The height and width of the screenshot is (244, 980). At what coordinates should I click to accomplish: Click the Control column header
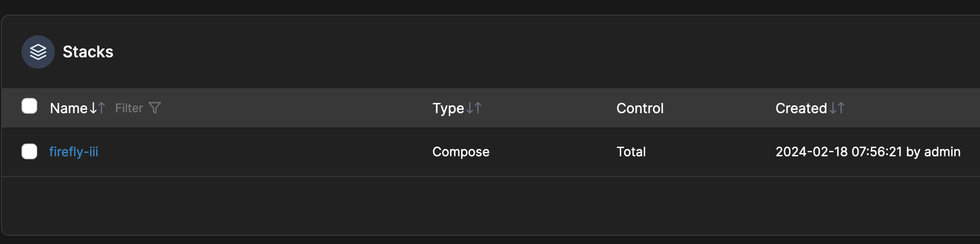(x=640, y=108)
